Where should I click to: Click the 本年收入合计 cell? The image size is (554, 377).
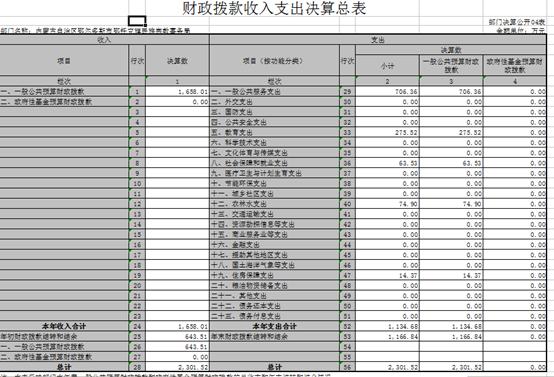64,326
